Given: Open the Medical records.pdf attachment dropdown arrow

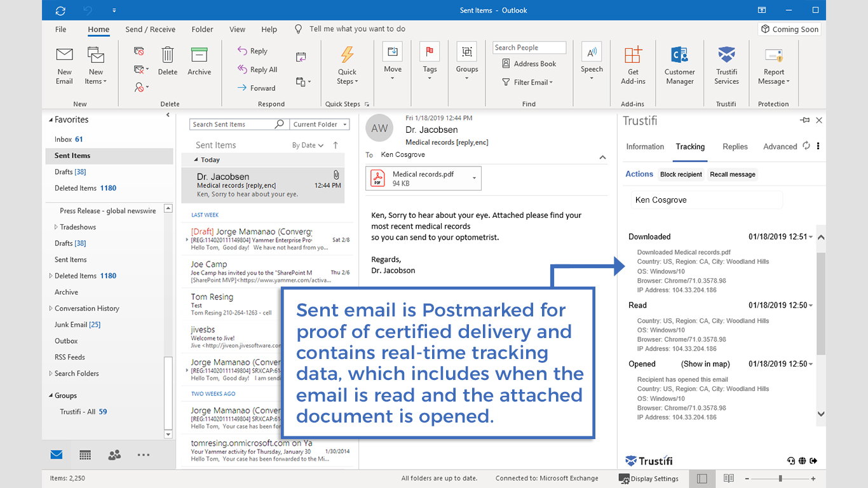Looking at the screenshot, I should [474, 179].
